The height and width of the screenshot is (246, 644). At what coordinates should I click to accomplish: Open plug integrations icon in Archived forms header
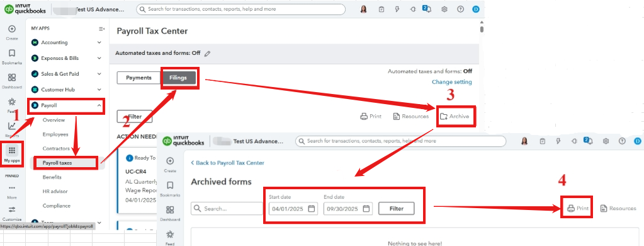point(573,141)
